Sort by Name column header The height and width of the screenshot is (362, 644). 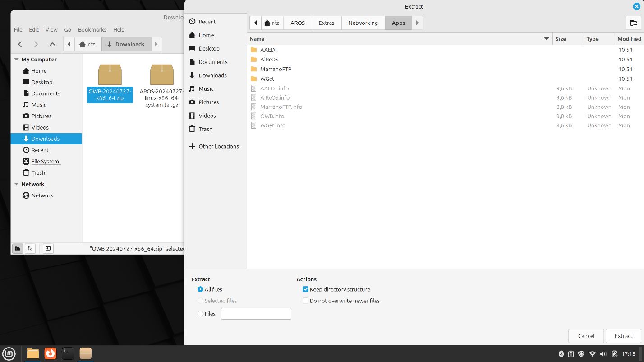pos(400,39)
